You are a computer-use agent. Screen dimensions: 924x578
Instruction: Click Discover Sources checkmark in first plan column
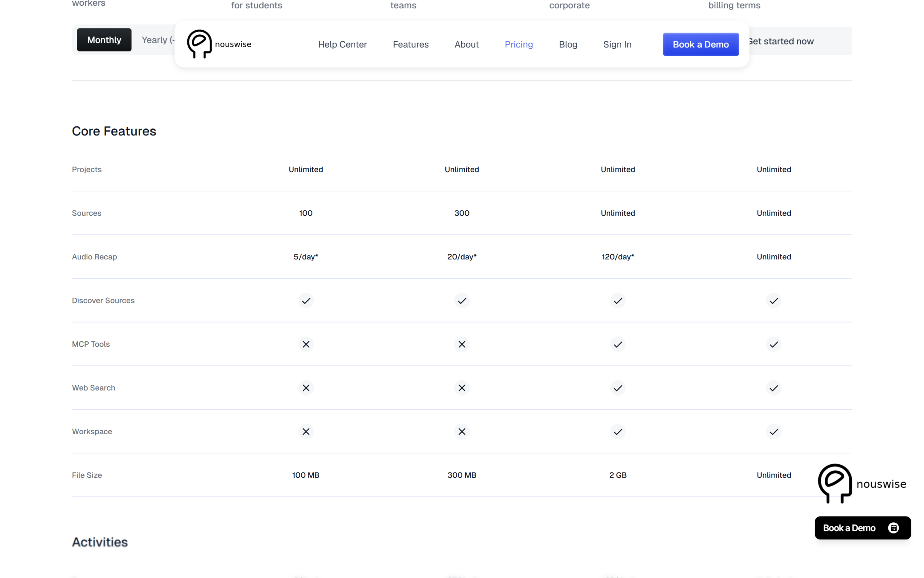coord(305,301)
